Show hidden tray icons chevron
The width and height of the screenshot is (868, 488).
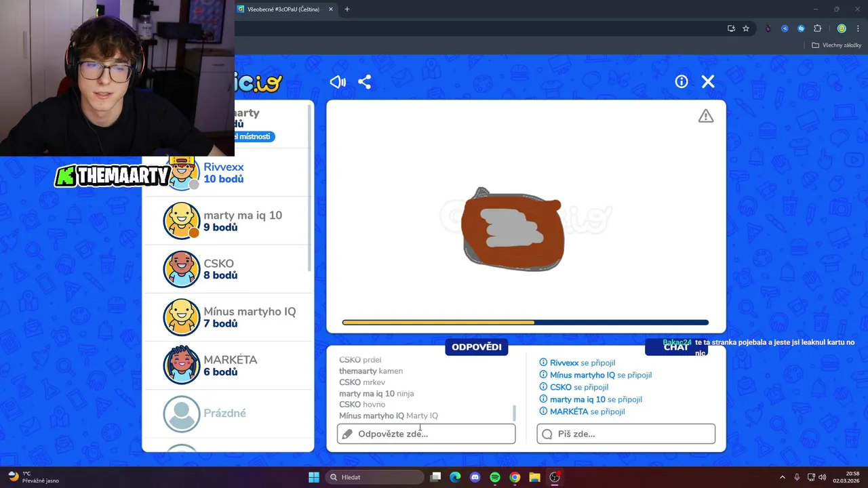point(782,477)
